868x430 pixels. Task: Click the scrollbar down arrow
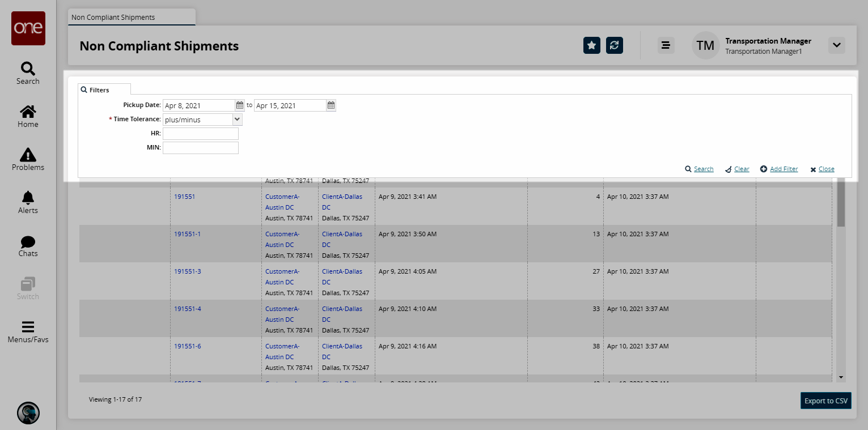click(x=841, y=377)
